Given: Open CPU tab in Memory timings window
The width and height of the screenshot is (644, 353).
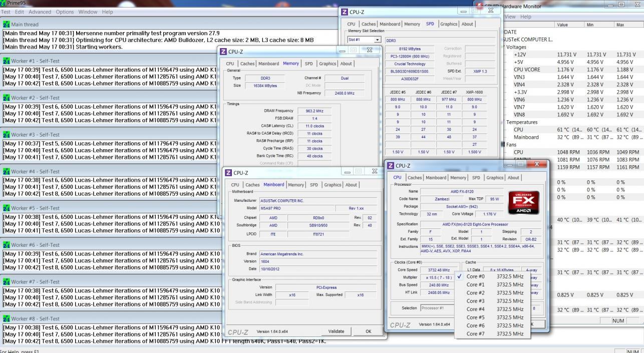Looking at the screenshot, I should [x=230, y=64].
